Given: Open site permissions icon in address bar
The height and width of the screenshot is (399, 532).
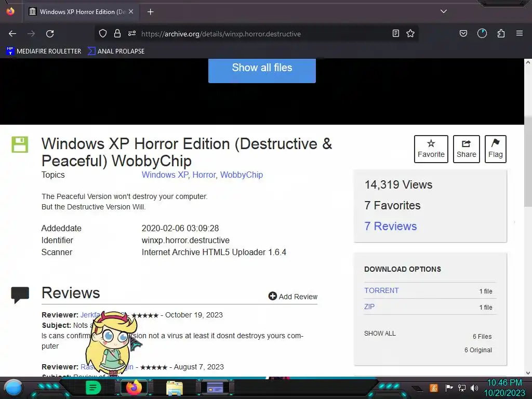Looking at the screenshot, I should [x=132, y=33].
